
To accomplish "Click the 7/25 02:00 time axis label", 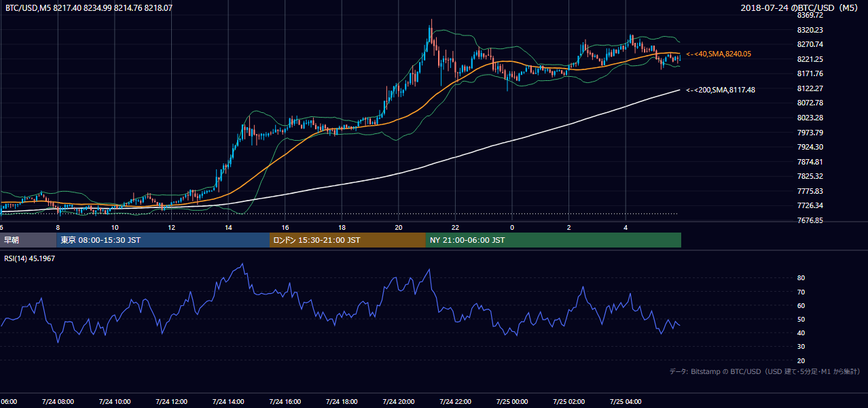I will point(568,401).
